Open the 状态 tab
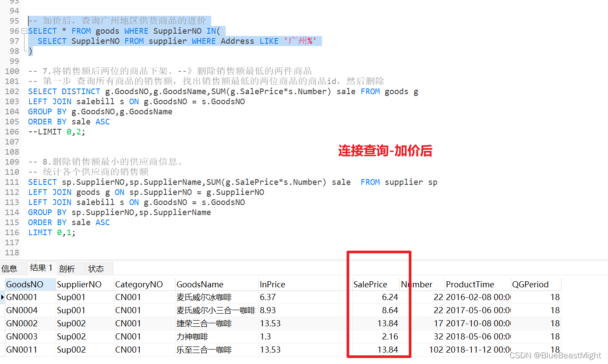Viewport: 608px width, 364px height. tap(96, 269)
